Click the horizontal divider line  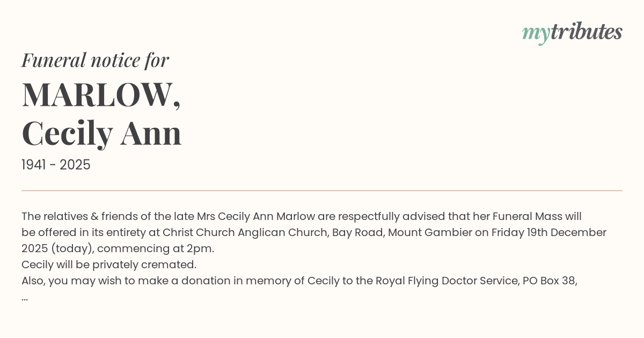click(322, 190)
